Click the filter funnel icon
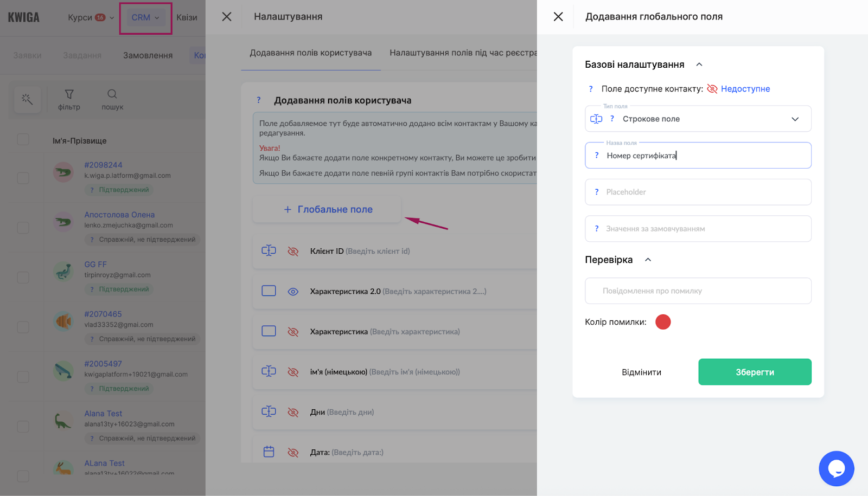This screenshot has width=868, height=496. click(69, 94)
